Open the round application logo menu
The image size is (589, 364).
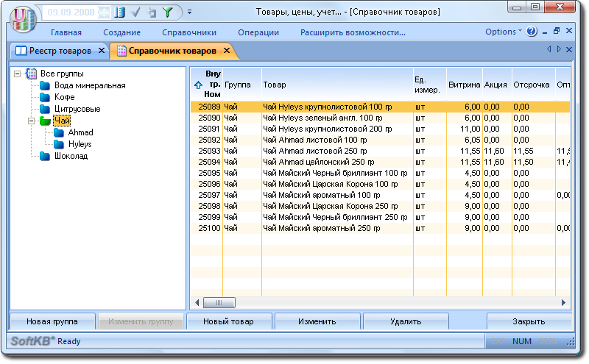(24, 18)
